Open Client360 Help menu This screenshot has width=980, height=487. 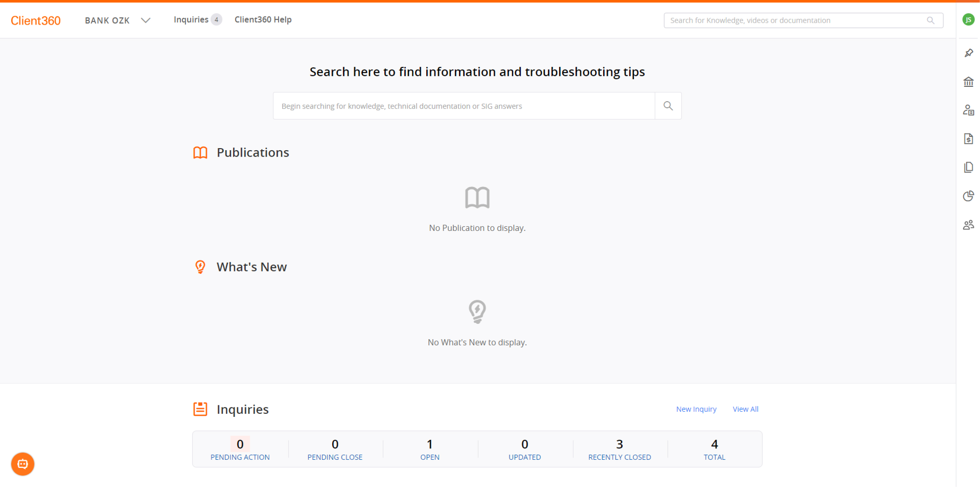pos(263,19)
